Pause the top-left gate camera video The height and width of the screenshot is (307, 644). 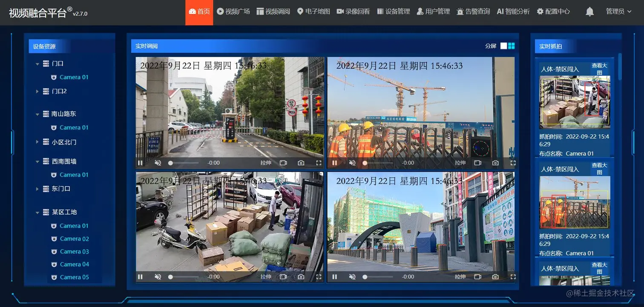[140, 163]
